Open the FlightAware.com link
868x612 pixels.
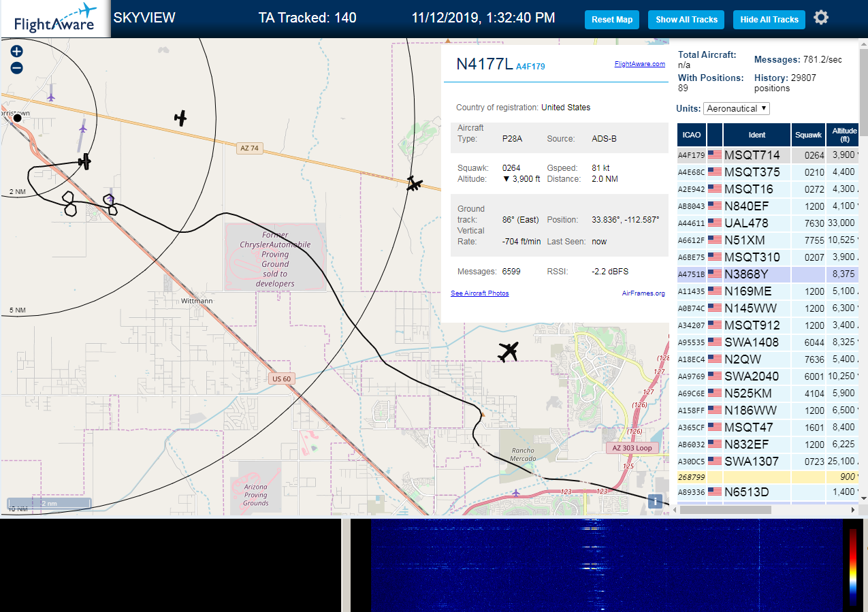639,64
